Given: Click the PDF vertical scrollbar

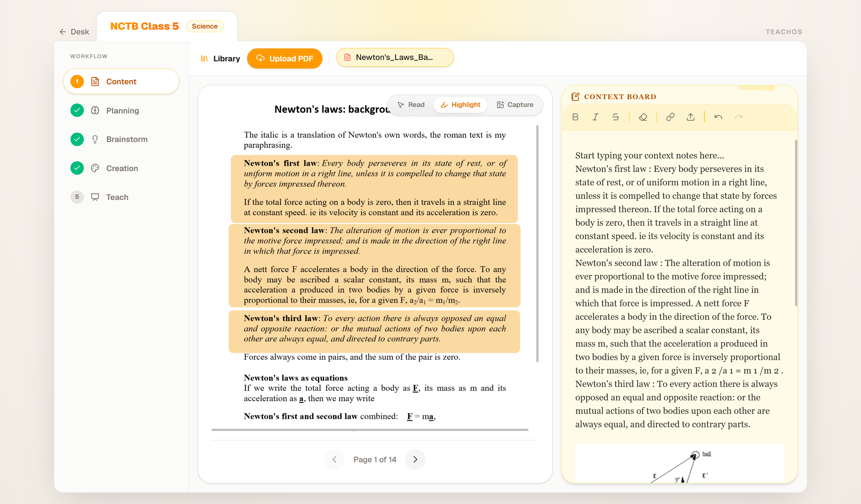Looking at the screenshot, I should coord(538,243).
